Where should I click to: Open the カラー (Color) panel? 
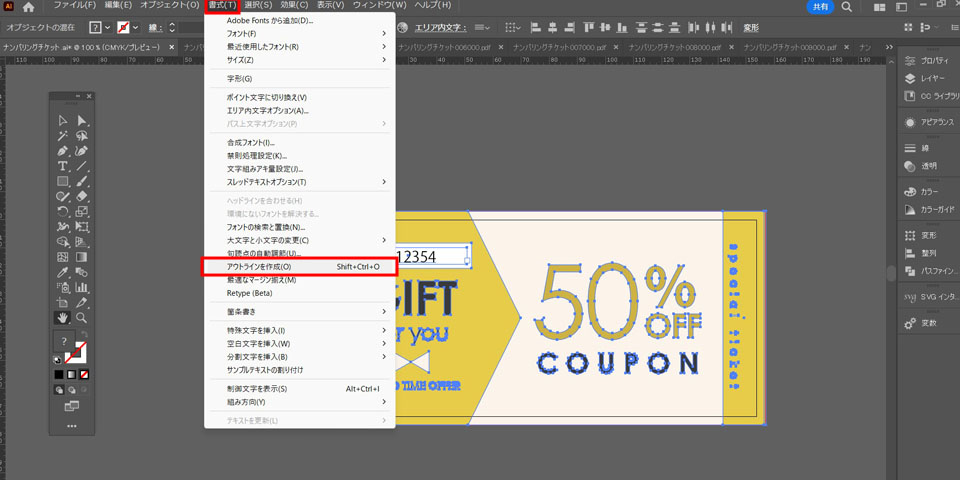[x=929, y=191]
